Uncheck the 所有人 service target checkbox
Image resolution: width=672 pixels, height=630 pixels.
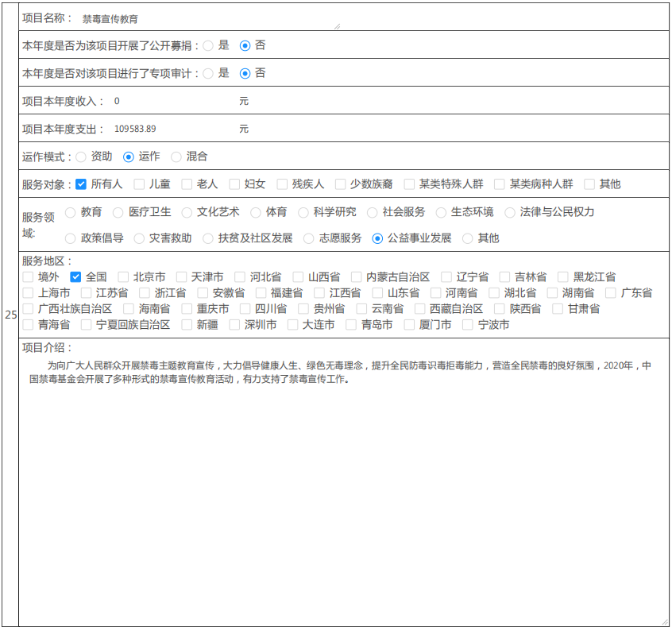[81, 184]
